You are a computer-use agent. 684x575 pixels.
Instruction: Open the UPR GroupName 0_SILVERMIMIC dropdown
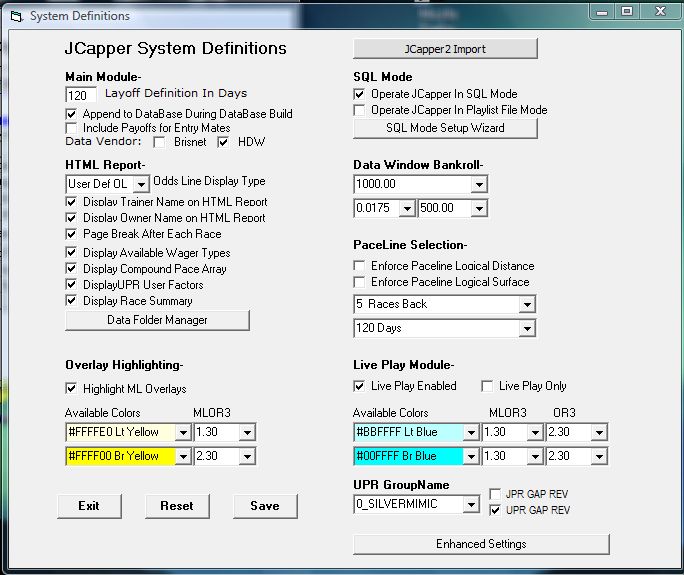click(471, 504)
